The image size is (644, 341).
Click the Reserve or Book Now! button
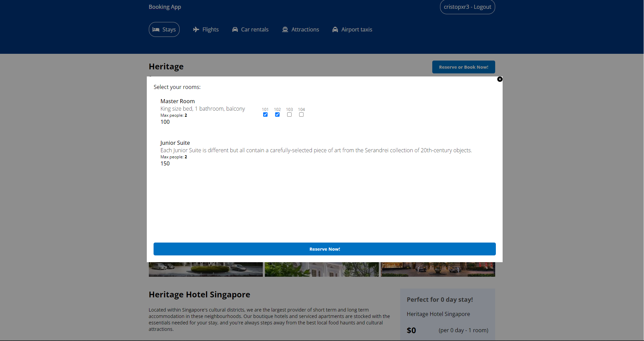(463, 67)
